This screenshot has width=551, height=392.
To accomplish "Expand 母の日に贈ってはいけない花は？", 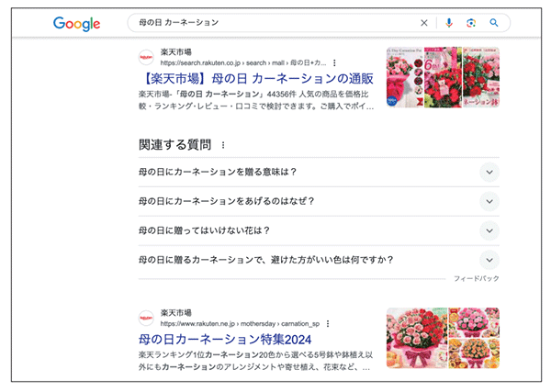I will 319,230.
